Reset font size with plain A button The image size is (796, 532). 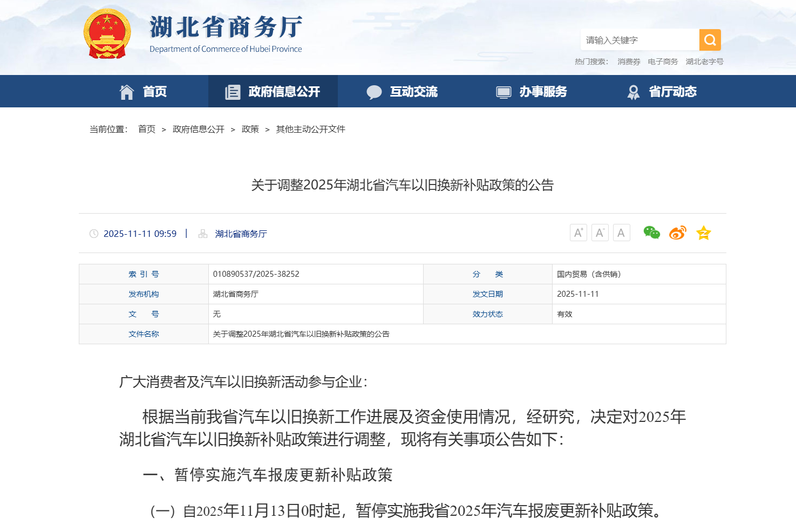(621, 233)
